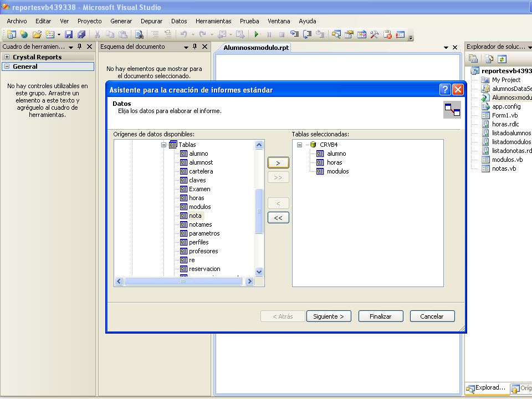532x399 pixels.
Task: Open the Depurar menu
Action: click(152, 21)
